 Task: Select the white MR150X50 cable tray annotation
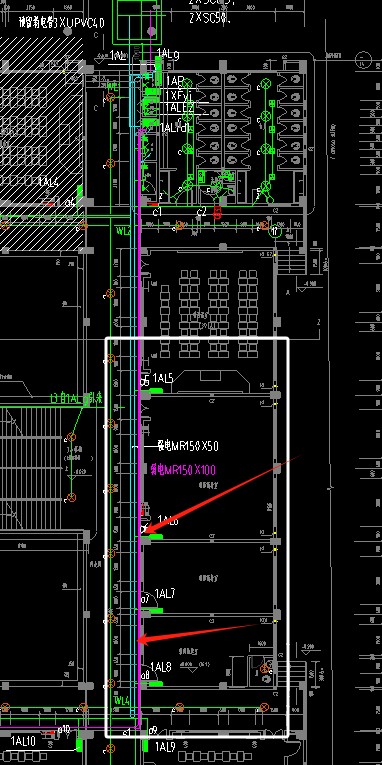tap(188, 446)
